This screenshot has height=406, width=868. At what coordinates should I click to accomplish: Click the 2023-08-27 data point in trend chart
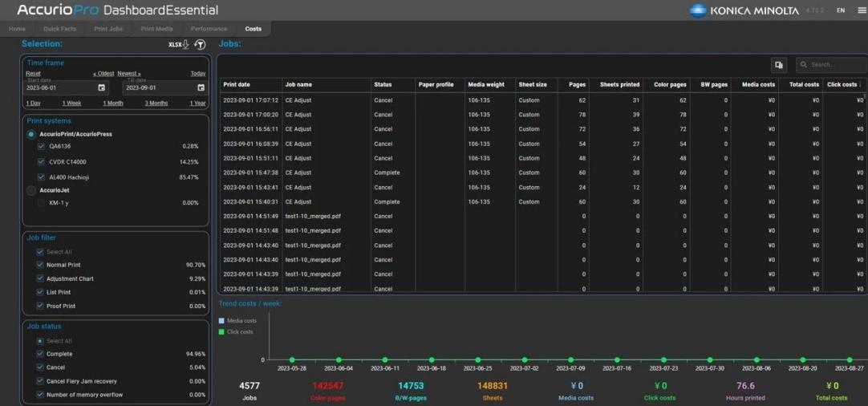coord(850,360)
